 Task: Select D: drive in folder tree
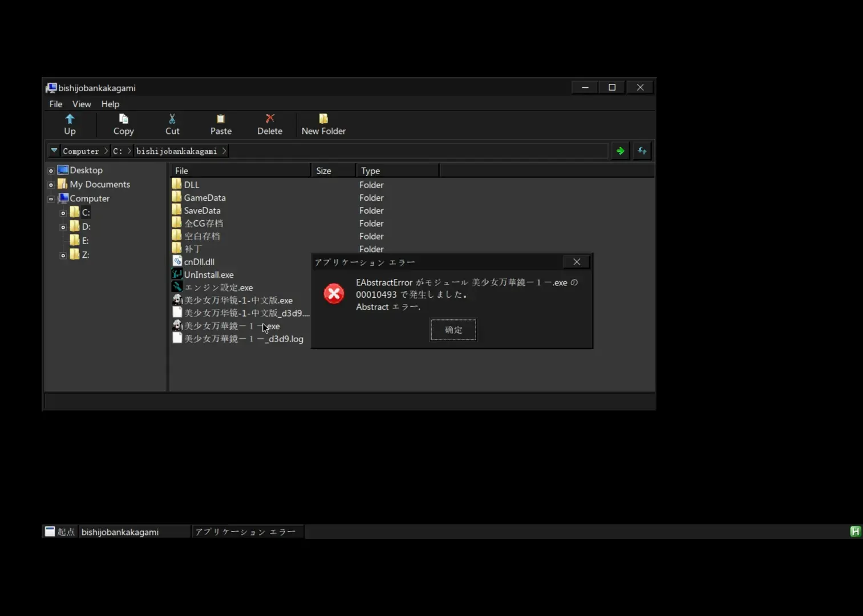pos(86,226)
